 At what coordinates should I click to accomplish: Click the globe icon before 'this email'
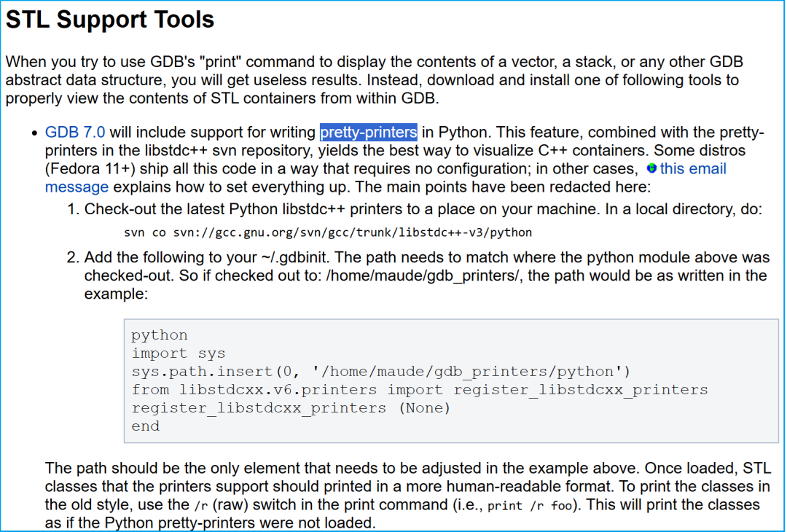(651, 168)
